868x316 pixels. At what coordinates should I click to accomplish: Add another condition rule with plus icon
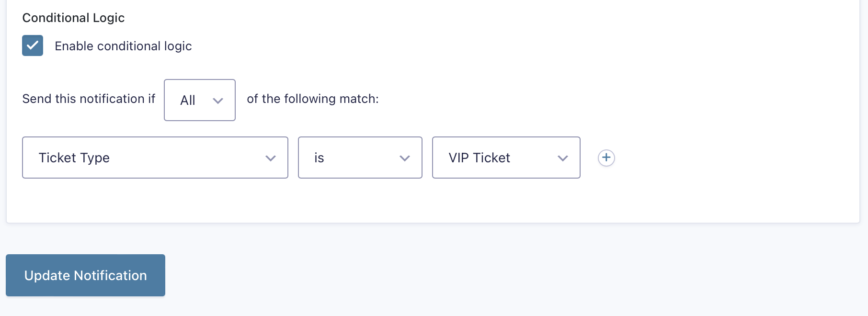coord(606,158)
